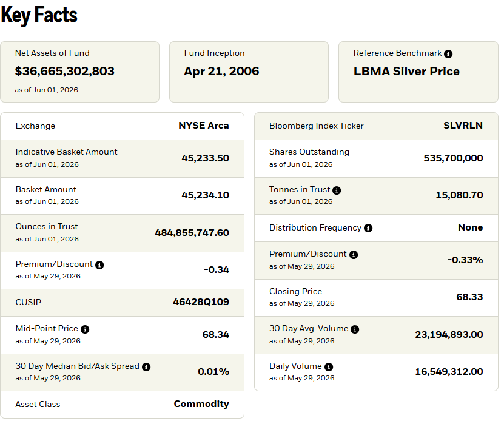Click the Bloomberg Index Ticker SLVRLN
Viewport: 504px width, 424px height.
pyautogui.click(x=463, y=126)
